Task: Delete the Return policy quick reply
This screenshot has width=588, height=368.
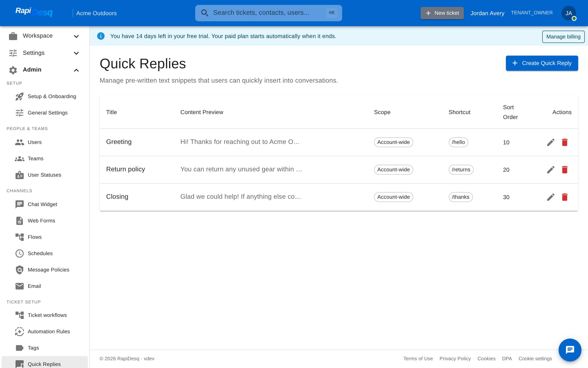Action: (565, 170)
